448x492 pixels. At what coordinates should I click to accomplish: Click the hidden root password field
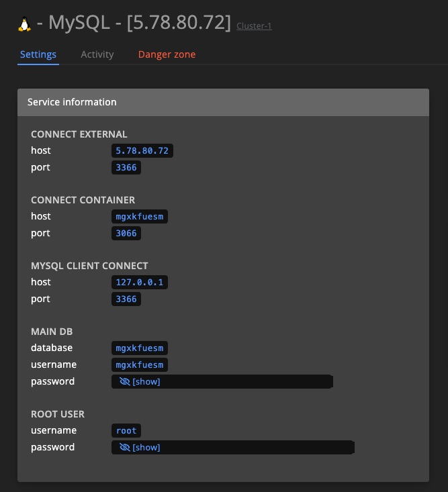[233, 448]
